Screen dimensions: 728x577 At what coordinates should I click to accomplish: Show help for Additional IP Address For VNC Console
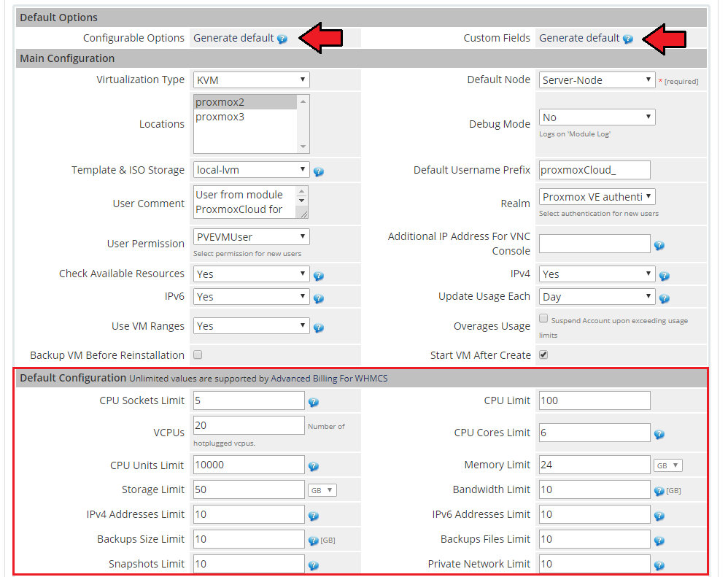click(x=659, y=246)
